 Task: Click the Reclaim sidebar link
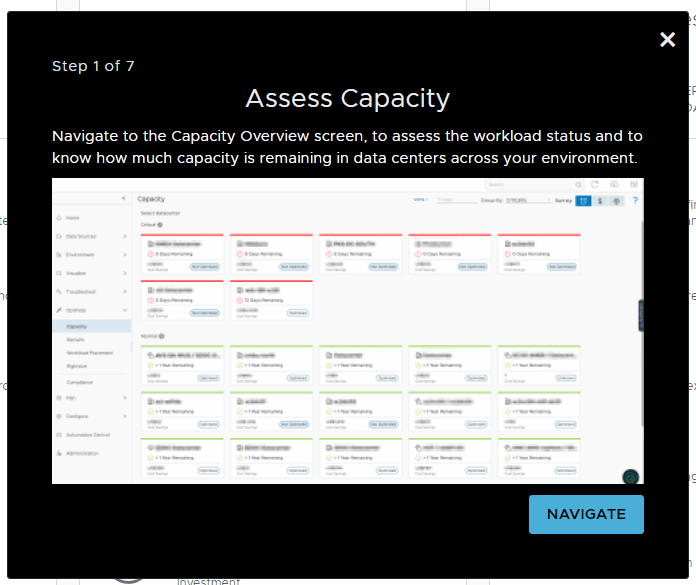[76, 340]
